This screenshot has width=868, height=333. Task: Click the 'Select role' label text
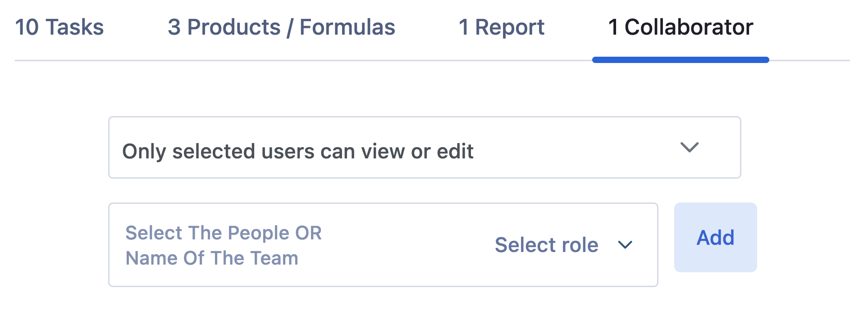(546, 245)
